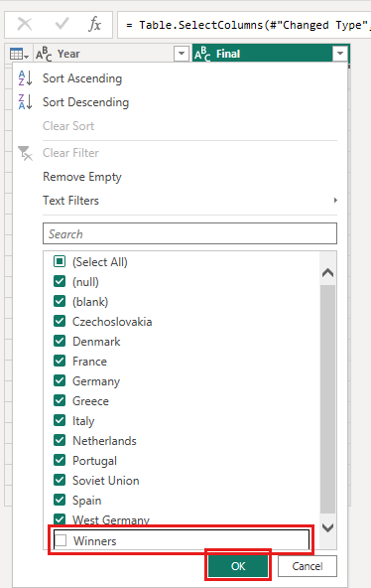371x588 pixels.
Task: Click the ABC data type icon for Year
Action: (44, 54)
